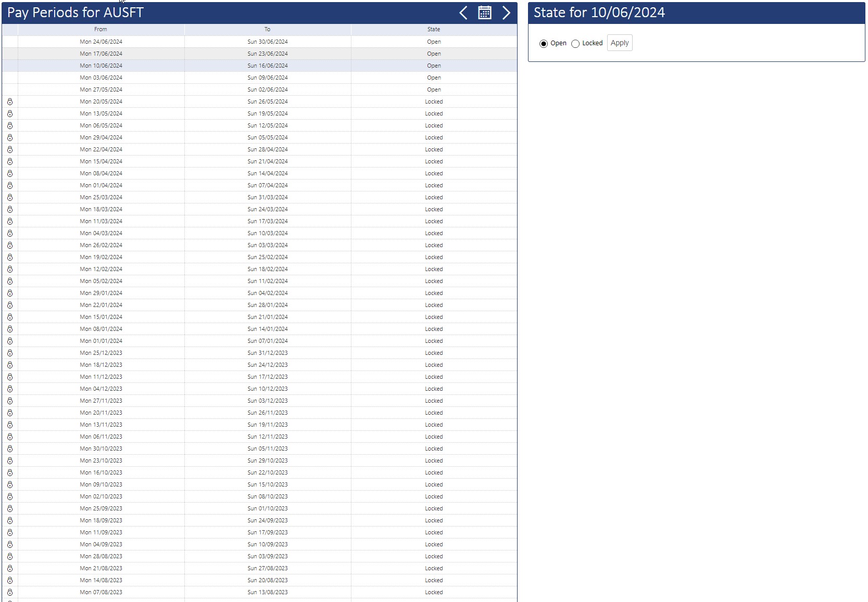868x602 pixels.
Task: Click lock icon for Mon 13/05/2024 row
Action: point(10,114)
